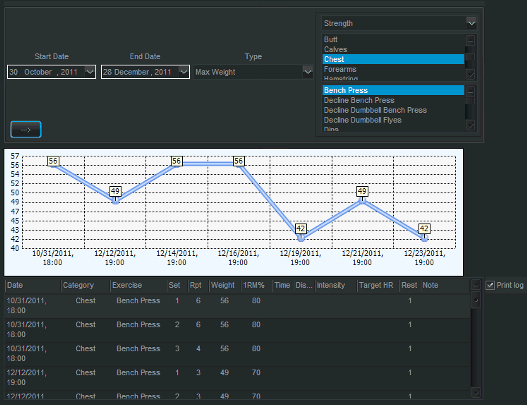527x405 pixels.
Task: Click the 56 data label at 12/14/2011
Action: click(x=176, y=161)
